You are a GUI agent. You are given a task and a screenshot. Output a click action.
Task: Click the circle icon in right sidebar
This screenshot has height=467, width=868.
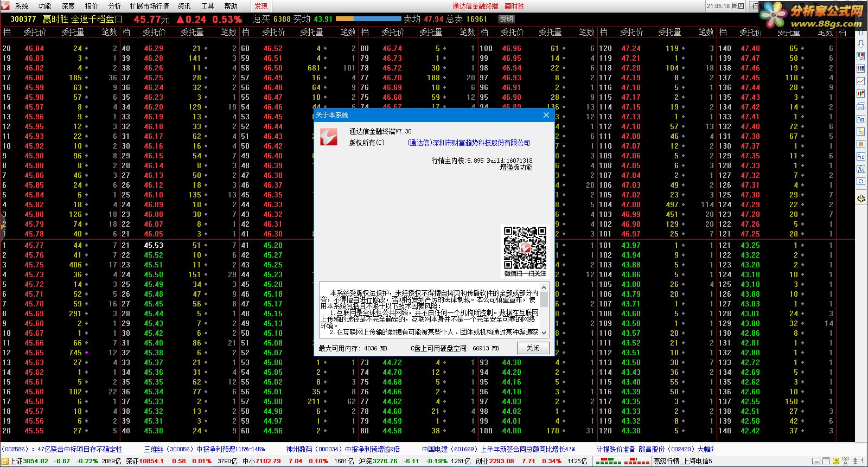(861, 181)
